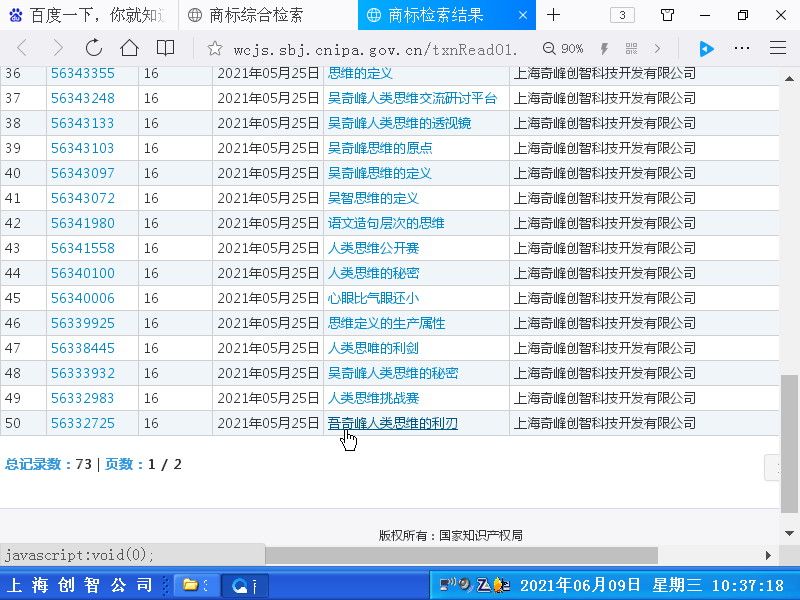
Task: Open the three-dots more menu
Action: pos(742,48)
